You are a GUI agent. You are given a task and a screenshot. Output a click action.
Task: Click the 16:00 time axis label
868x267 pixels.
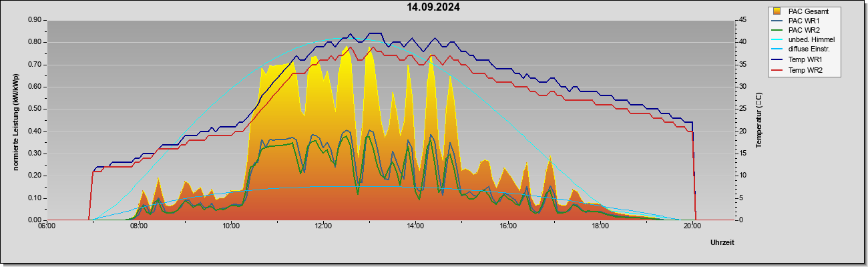507,226
